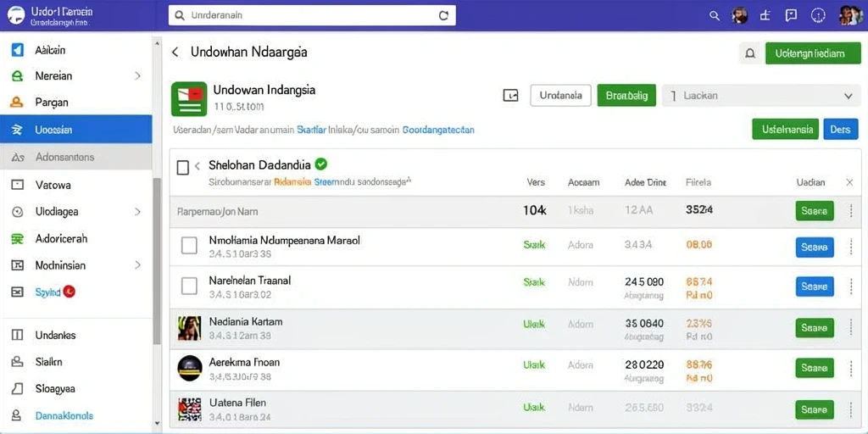Open kebab menu for Rarpemao row
This screenshot has width=868, height=434.
851,211
